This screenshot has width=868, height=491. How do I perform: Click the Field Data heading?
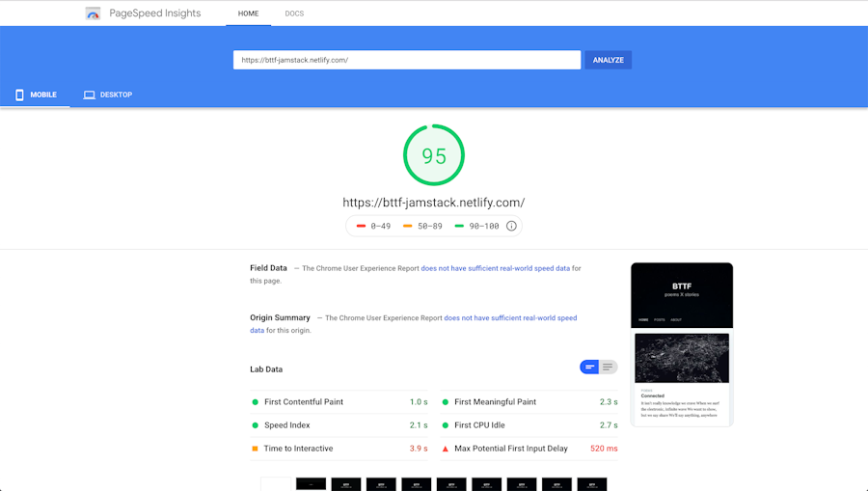pyautogui.click(x=268, y=268)
